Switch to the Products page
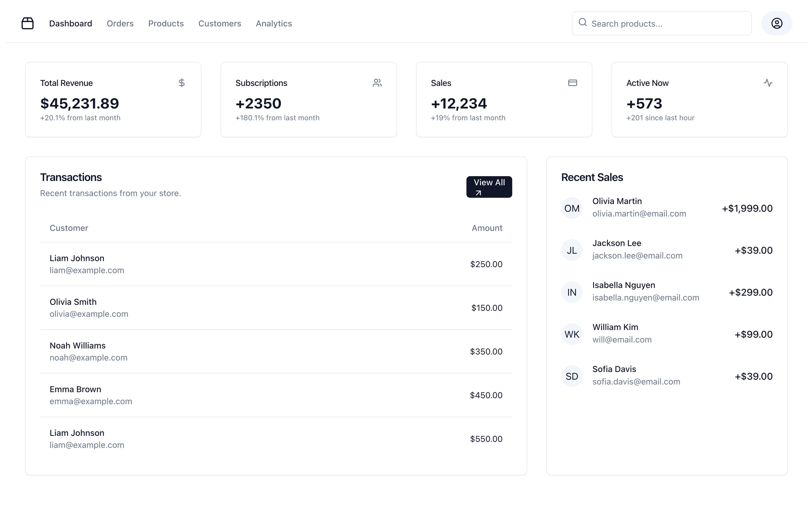Viewport: 812px width, 516px height. tap(166, 23)
